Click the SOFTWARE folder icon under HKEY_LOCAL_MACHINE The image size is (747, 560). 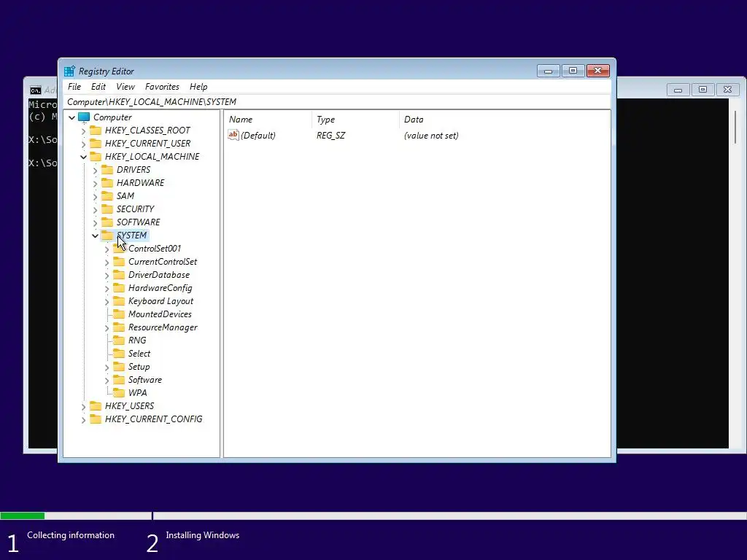(108, 222)
